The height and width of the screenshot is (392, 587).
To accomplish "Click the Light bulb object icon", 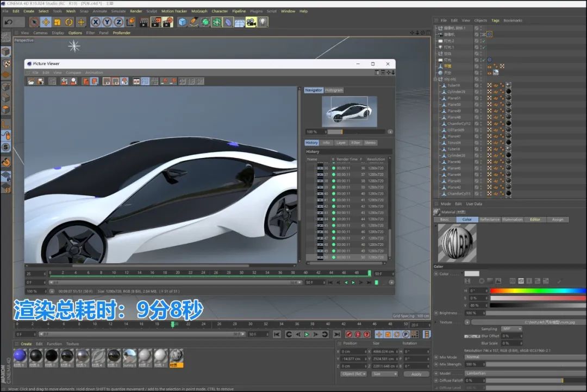I will pos(263,22).
